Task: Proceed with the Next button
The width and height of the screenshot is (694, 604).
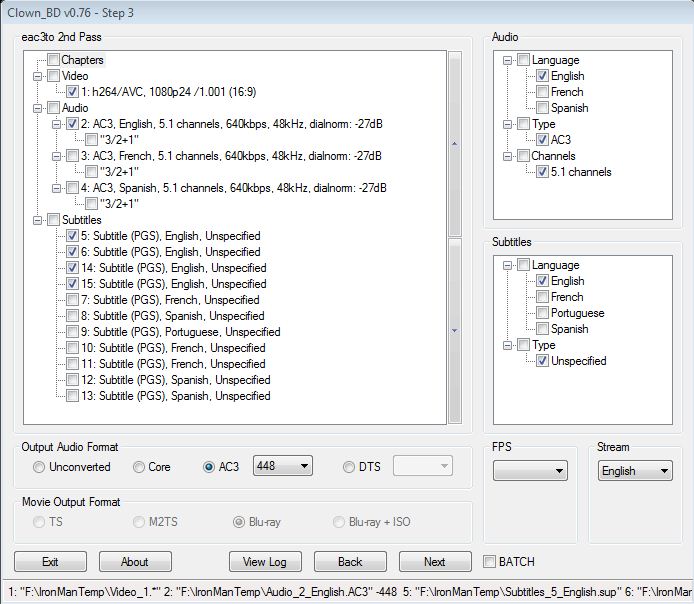Action: [x=435, y=562]
